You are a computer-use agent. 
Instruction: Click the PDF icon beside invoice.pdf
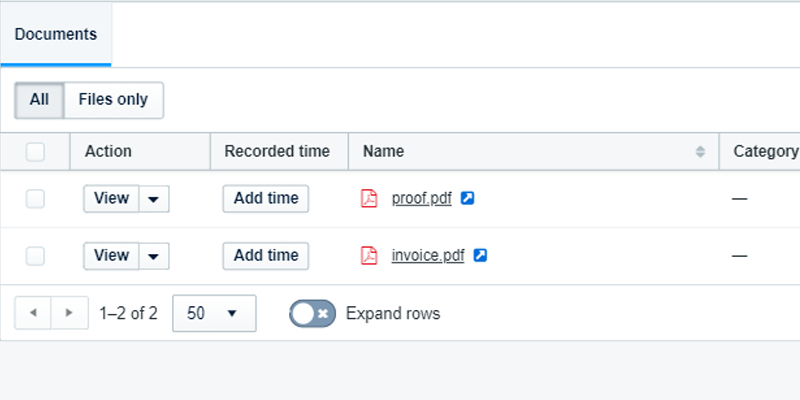coord(369,255)
